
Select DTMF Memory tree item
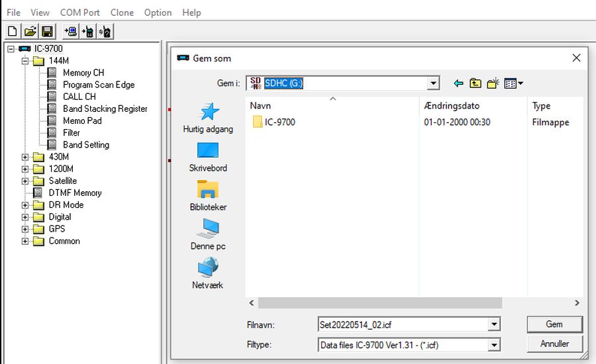(x=75, y=193)
